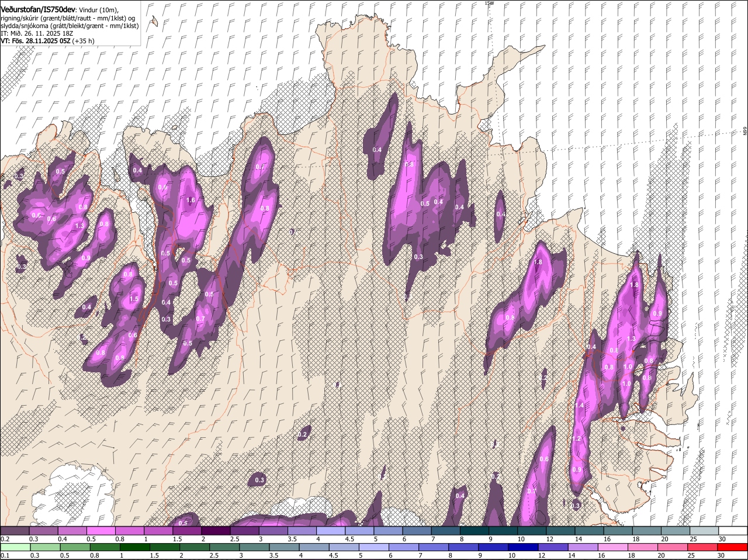Select the top-row legend swatch starting at 1.5
The width and height of the screenshot is (748, 560).
[187, 531]
